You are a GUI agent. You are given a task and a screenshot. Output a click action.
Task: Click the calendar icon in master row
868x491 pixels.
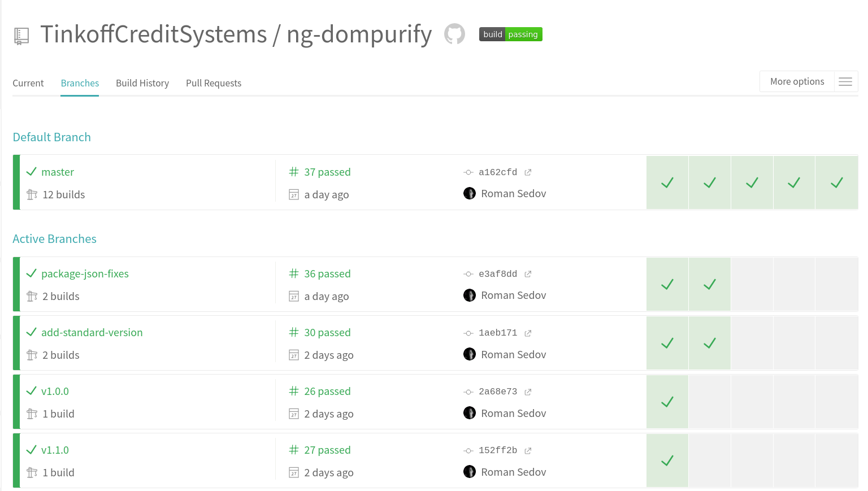[294, 194]
